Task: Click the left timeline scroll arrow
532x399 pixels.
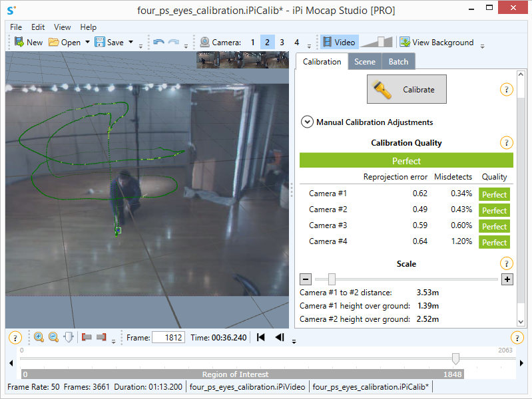Action: (x=11, y=363)
